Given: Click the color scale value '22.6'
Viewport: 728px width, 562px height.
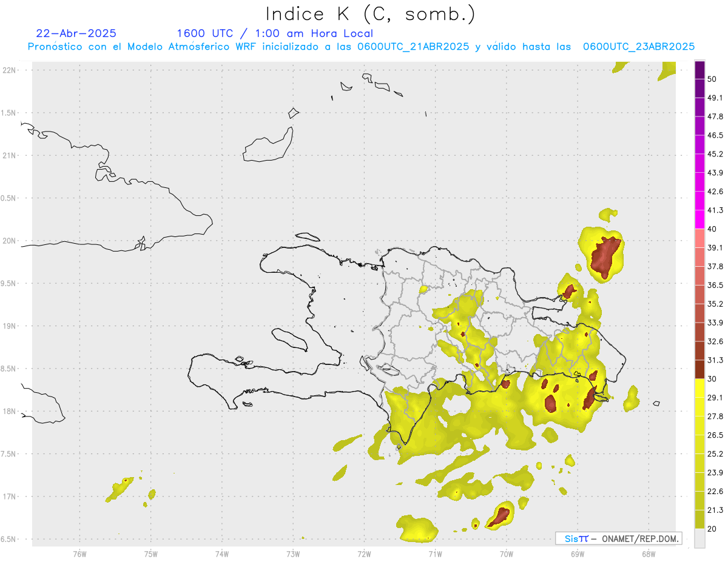Looking at the screenshot, I should point(715,492).
